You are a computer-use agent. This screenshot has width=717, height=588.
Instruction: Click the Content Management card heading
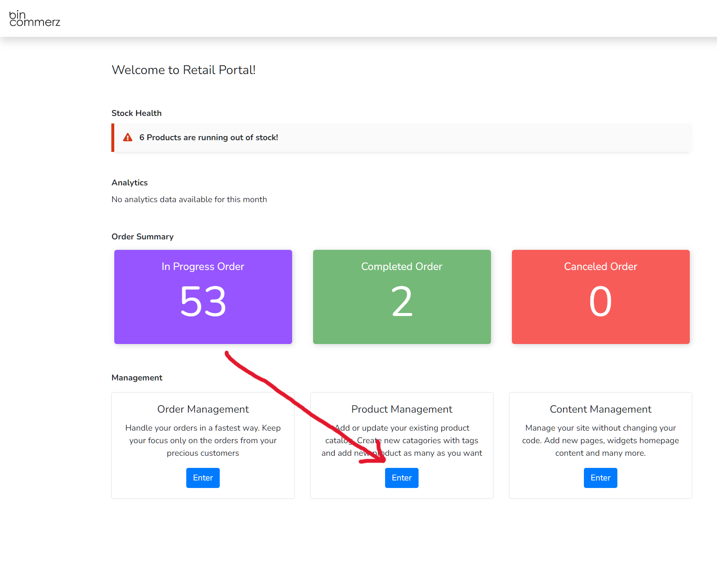pyautogui.click(x=600, y=409)
